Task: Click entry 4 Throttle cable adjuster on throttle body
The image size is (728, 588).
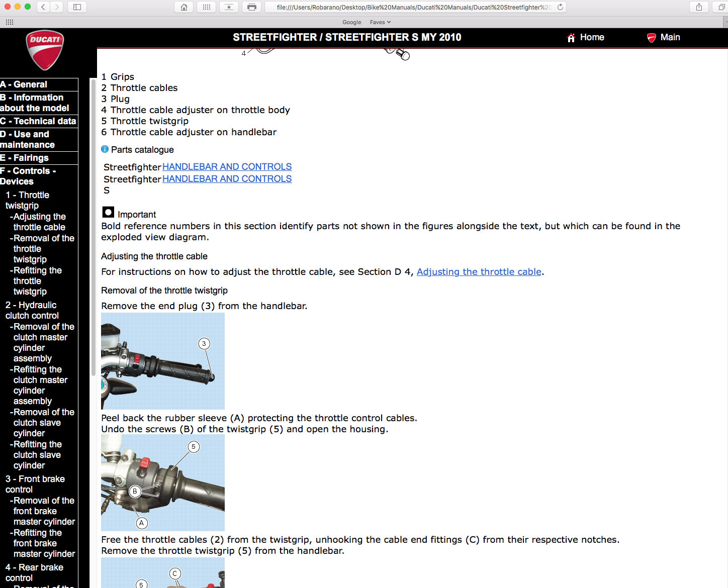Action: click(196, 110)
